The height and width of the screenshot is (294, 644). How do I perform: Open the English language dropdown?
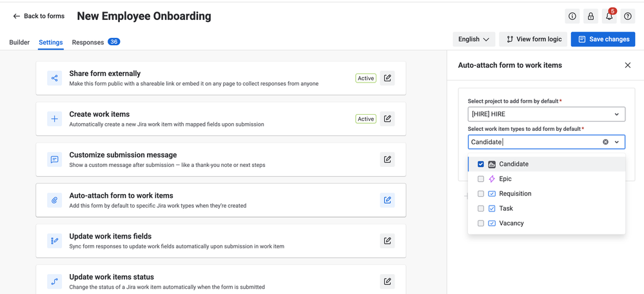[x=474, y=39]
